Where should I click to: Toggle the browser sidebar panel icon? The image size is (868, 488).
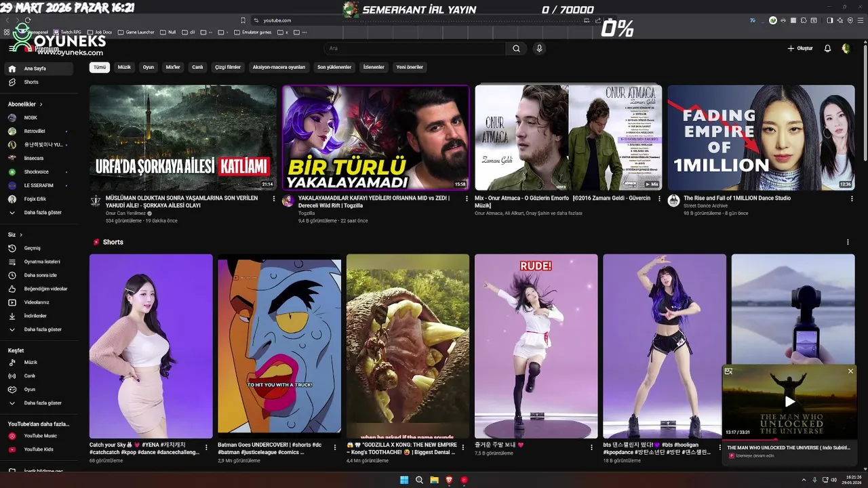(830, 20)
